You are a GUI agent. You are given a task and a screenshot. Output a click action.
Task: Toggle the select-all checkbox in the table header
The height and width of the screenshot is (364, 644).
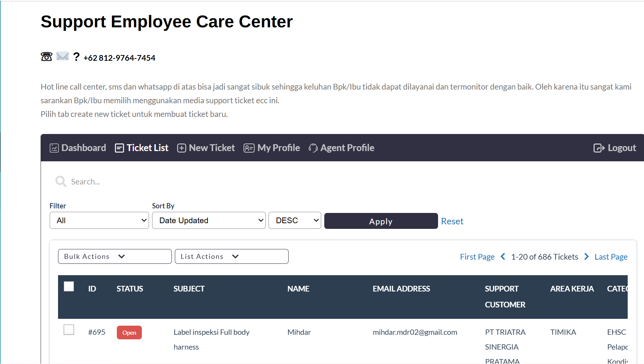tap(69, 287)
